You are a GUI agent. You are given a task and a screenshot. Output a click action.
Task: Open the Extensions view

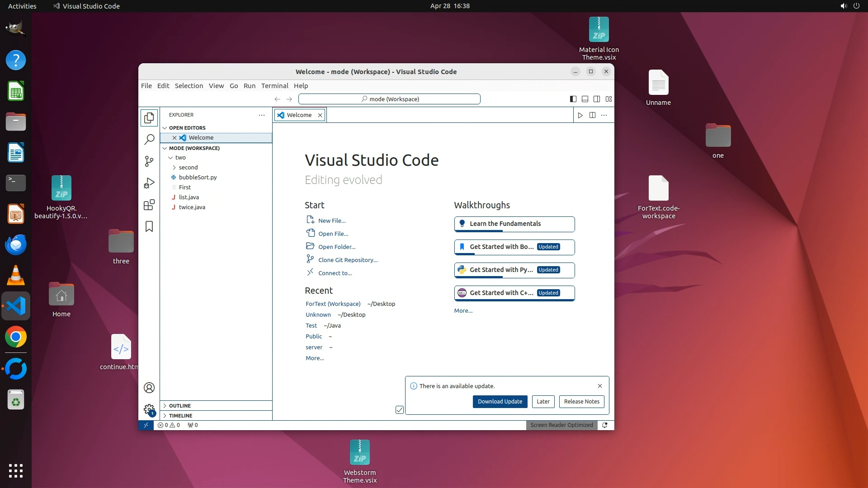click(x=149, y=205)
